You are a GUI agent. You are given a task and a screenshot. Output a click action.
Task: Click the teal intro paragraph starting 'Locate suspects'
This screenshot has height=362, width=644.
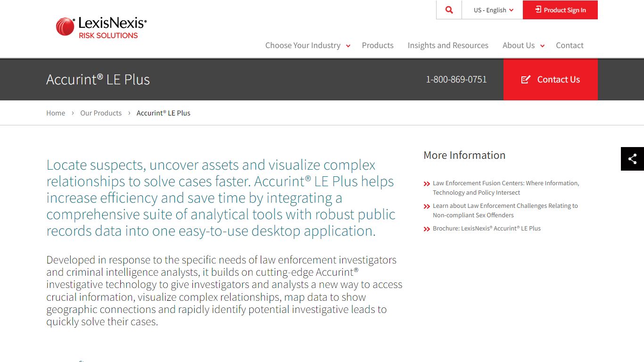[x=221, y=198]
